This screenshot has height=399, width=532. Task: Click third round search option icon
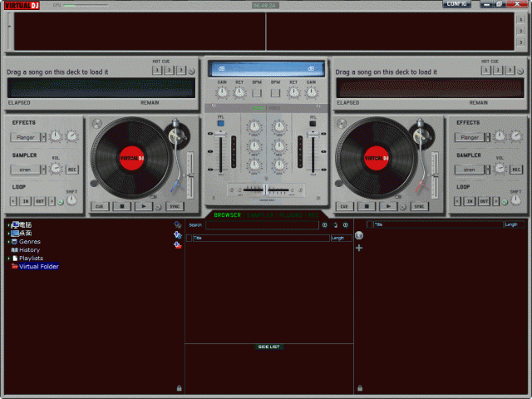[346, 225]
